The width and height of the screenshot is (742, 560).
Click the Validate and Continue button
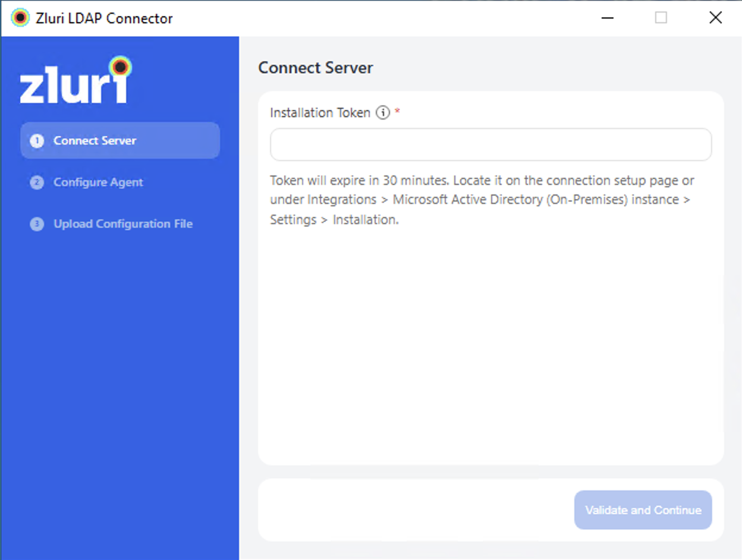pyautogui.click(x=643, y=510)
